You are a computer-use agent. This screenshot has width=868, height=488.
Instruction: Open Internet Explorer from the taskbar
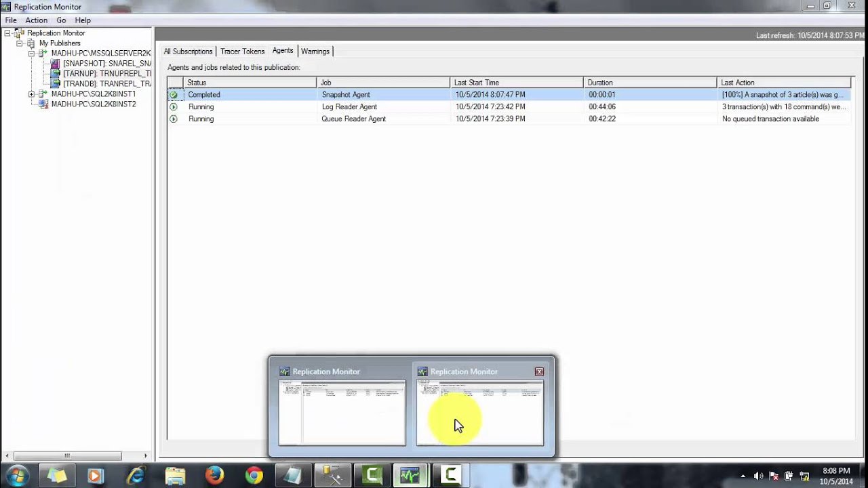[x=136, y=476]
